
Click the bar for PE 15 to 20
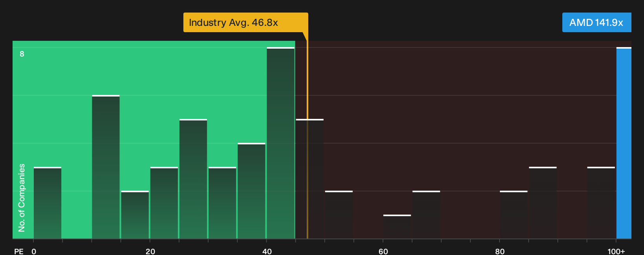click(135, 215)
